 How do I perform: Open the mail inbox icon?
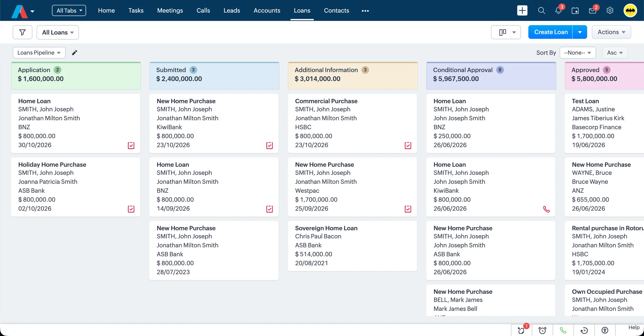(592, 10)
